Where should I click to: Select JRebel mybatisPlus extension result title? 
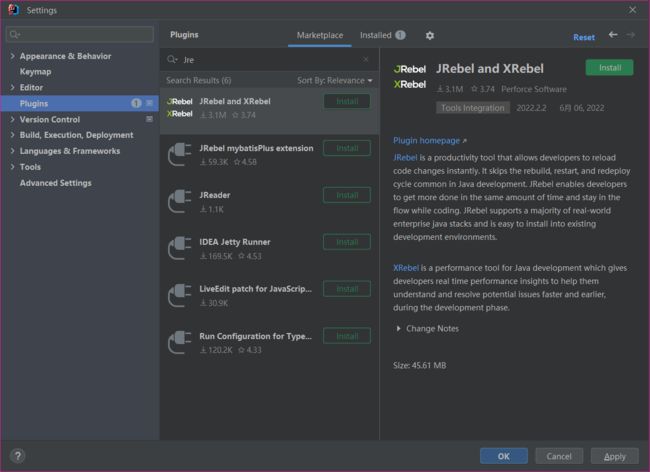tap(256, 148)
